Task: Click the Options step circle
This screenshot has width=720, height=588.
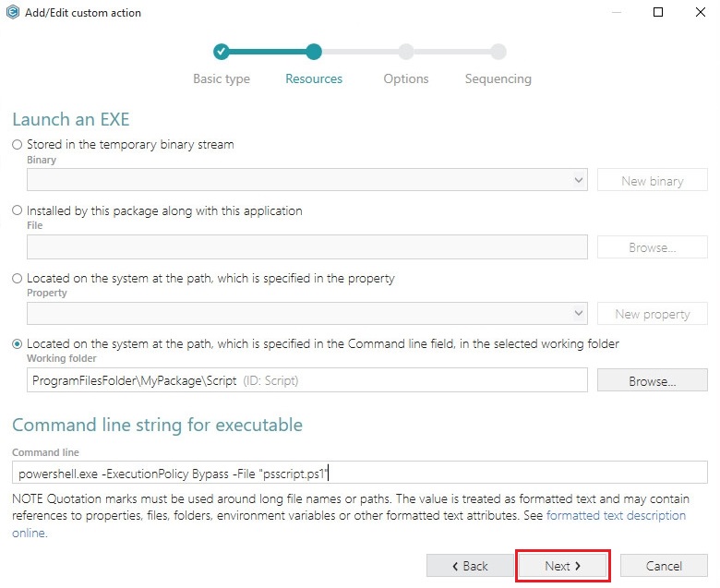Action: (406, 52)
